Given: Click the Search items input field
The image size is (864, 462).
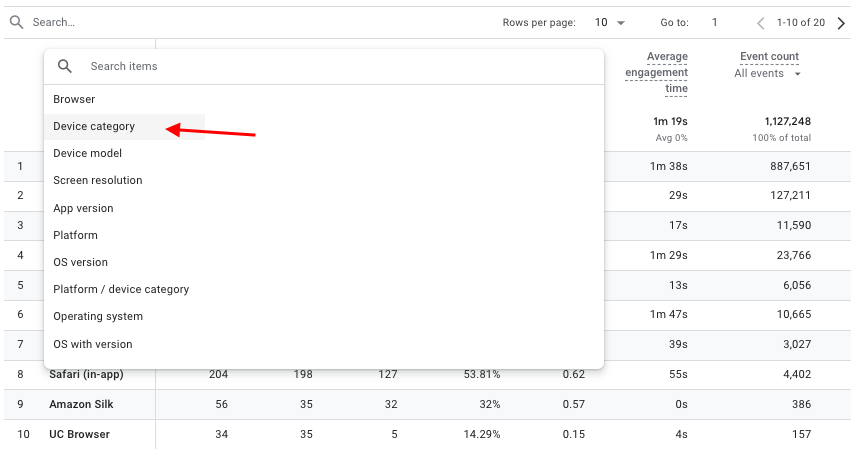Looking at the screenshot, I should [330, 66].
